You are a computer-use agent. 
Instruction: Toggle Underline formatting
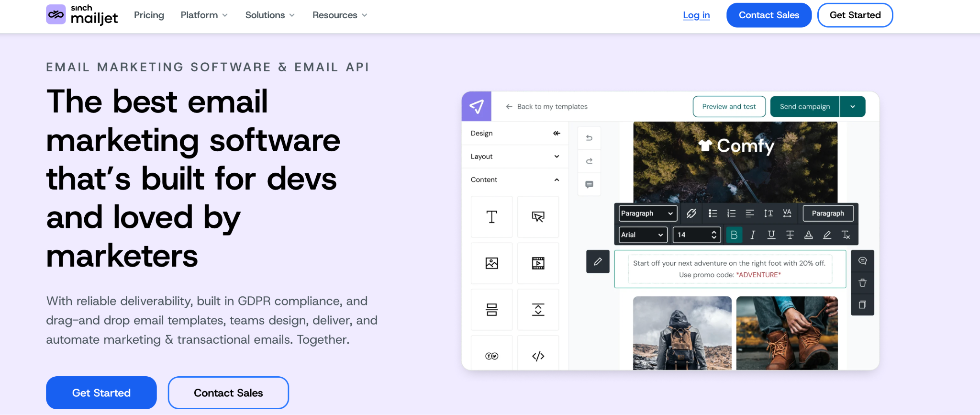pyautogui.click(x=771, y=235)
